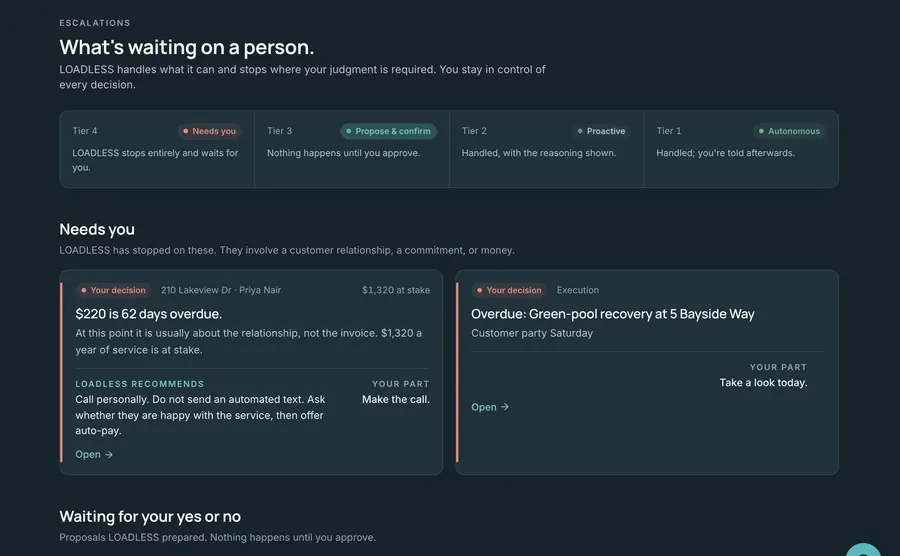Click Your decision tag on Lakeview card

(113, 290)
